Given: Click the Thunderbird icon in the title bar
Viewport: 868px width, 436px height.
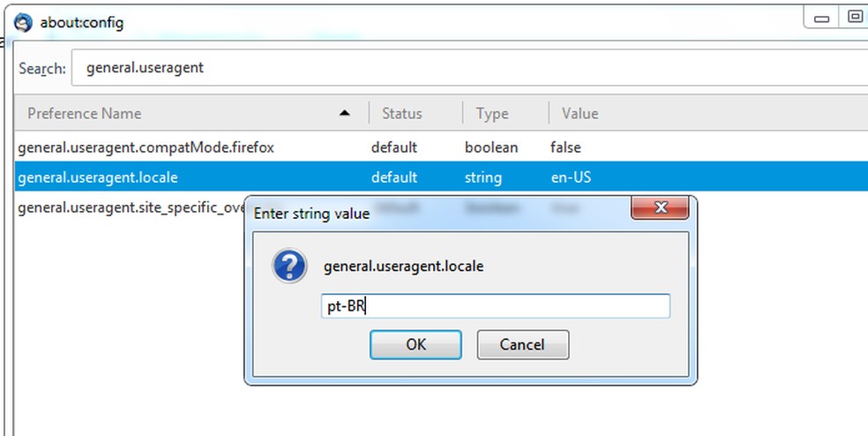Looking at the screenshot, I should (x=23, y=22).
